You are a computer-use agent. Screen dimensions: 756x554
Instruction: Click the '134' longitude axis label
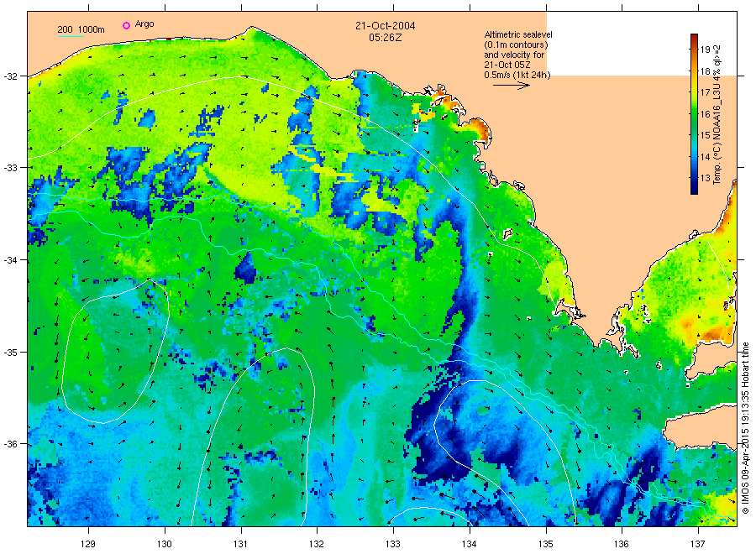click(x=469, y=545)
